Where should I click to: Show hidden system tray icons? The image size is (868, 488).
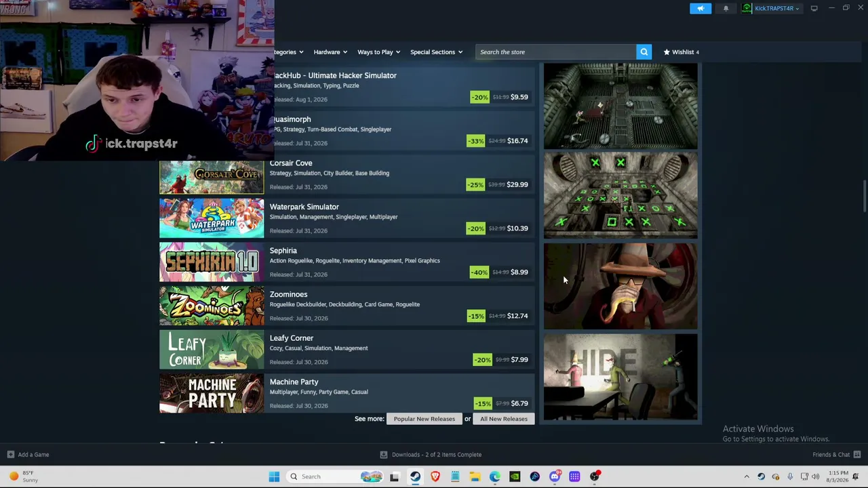pos(747,476)
